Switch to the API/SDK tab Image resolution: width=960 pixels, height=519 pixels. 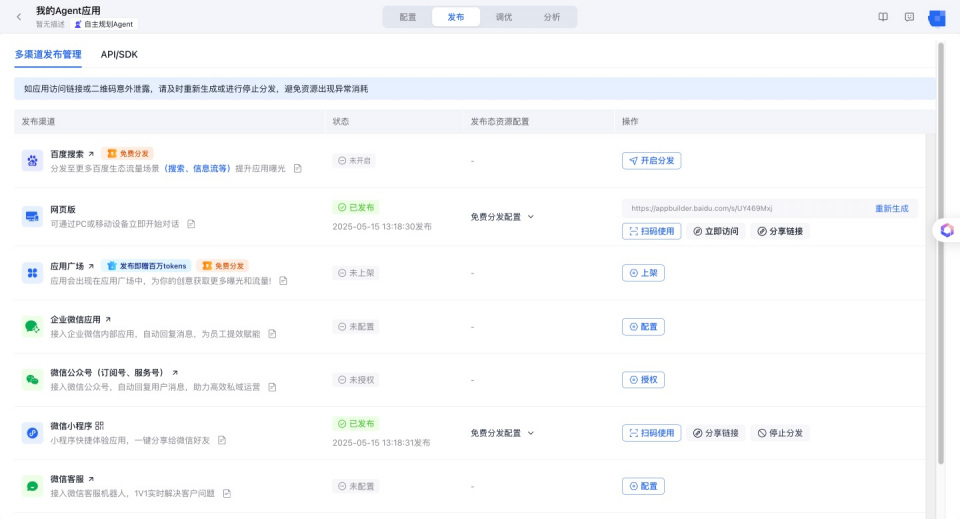coord(119,54)
